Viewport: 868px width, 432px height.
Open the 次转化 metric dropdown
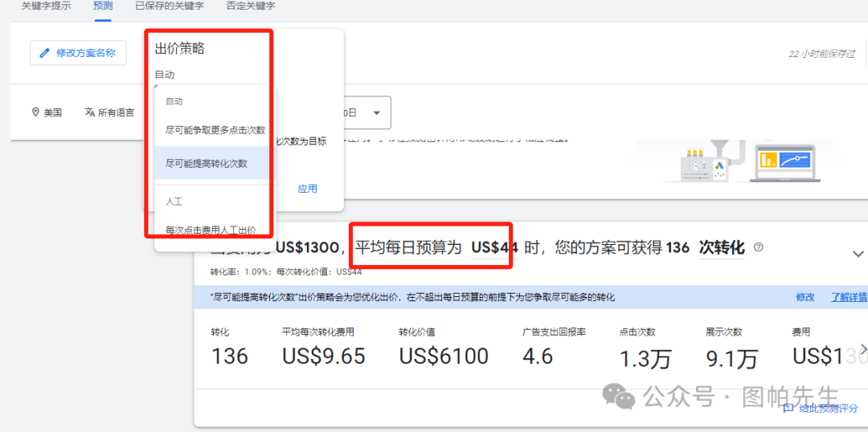[x=722, y=247]
